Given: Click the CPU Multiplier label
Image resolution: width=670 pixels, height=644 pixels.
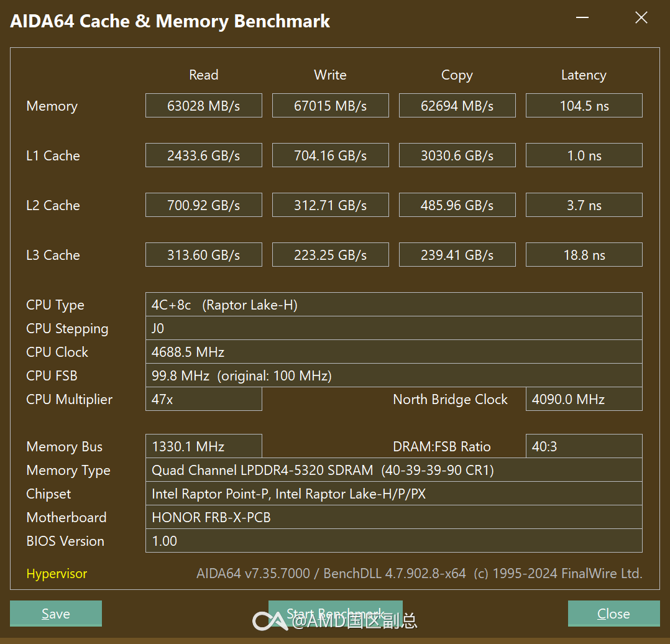Looking at the screenshot, I should point(69,400).
